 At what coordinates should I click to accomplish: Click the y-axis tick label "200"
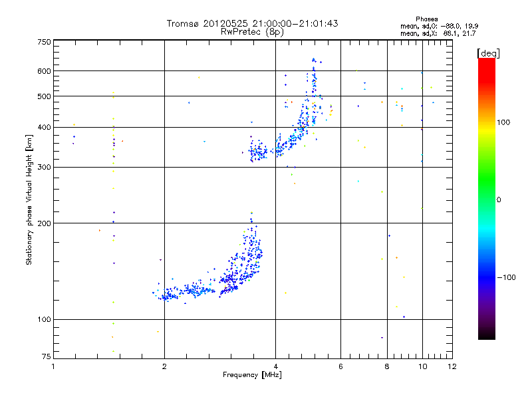(x=44, y=223)
